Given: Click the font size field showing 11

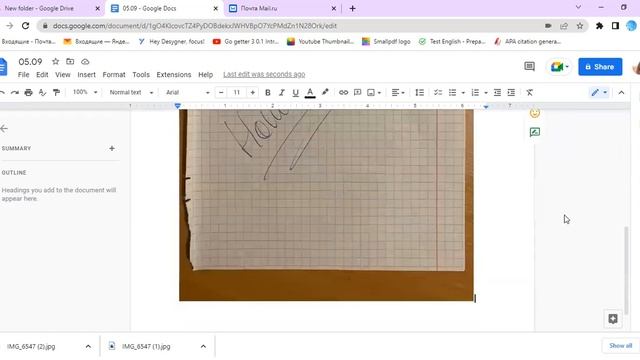Looking at the screenshot, I should click(237, 93).
